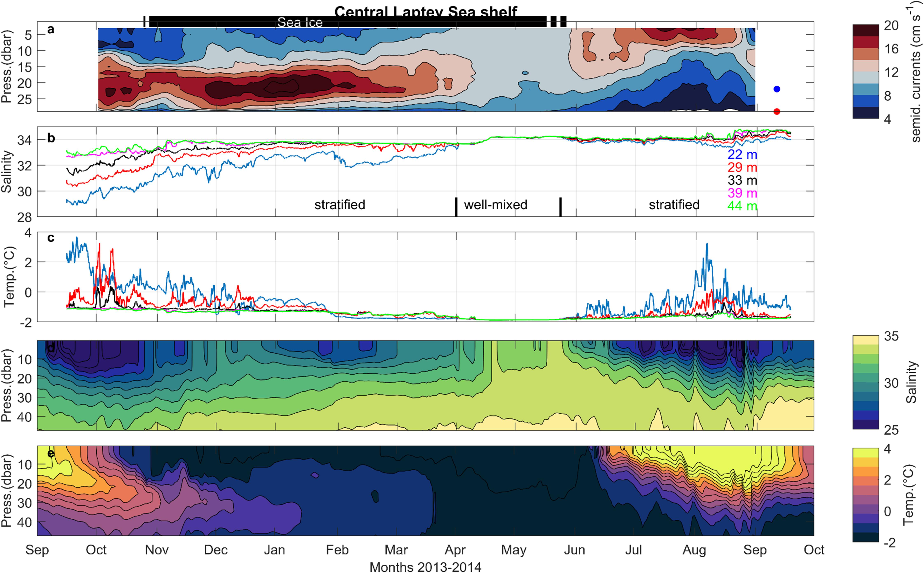
Task: Select the '22 m' legend entry
Action: point(742,155)
